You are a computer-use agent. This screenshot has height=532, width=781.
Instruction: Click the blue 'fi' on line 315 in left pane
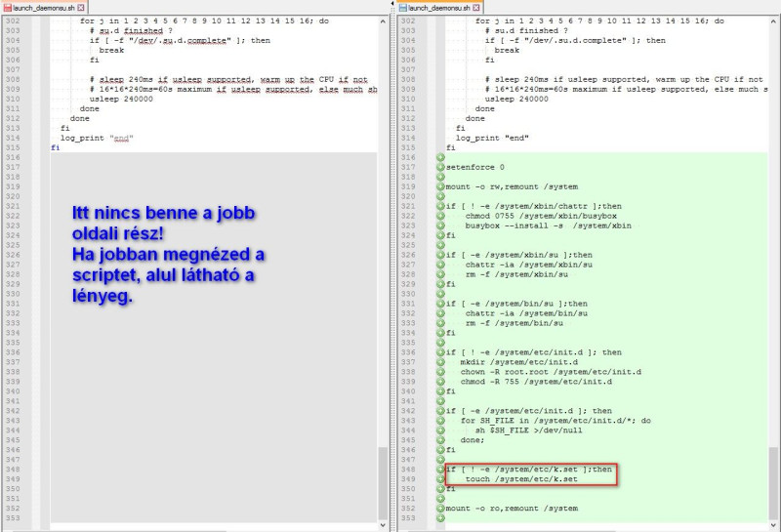[x=56, y=148]
